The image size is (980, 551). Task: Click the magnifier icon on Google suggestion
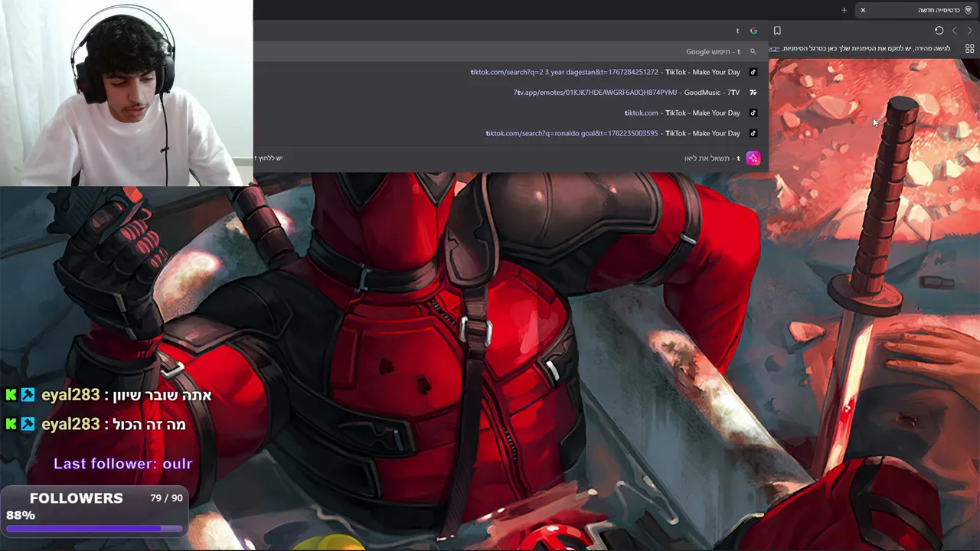(x=753, y=51)
